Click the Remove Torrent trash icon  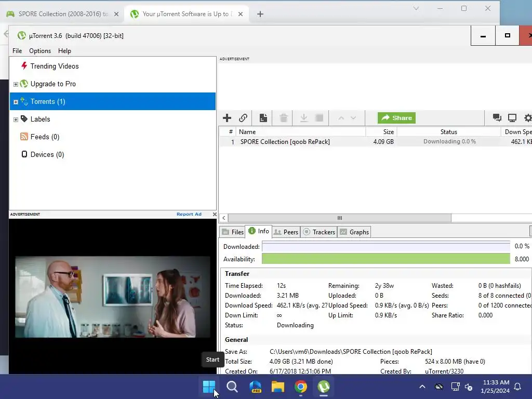click(283, 118)
